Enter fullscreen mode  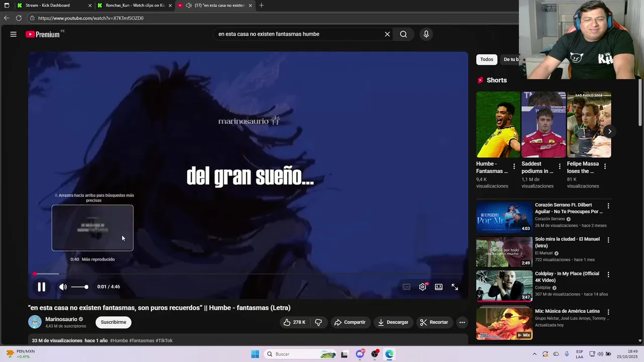coord(455,287)
